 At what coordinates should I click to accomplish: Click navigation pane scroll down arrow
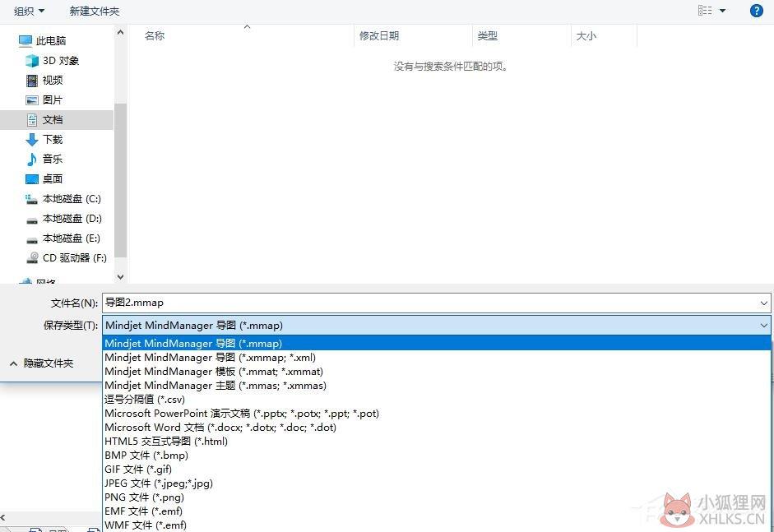click(120, 277)
